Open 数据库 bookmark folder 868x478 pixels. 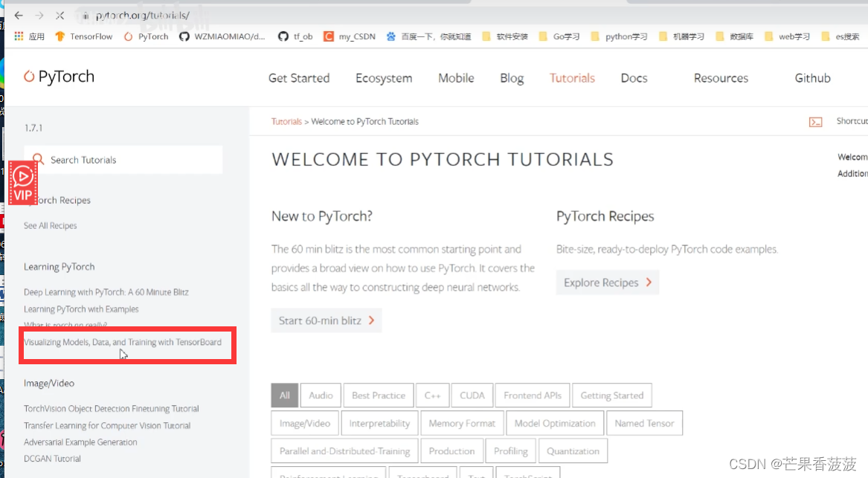[735, 36]
